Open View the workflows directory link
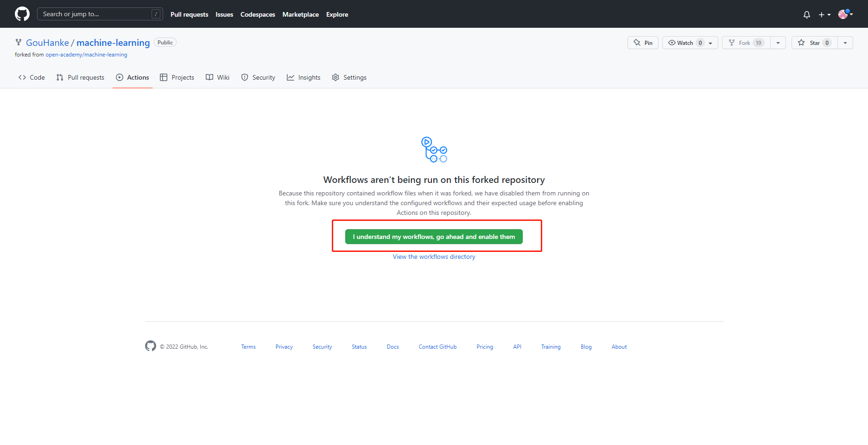 point(434,257)
